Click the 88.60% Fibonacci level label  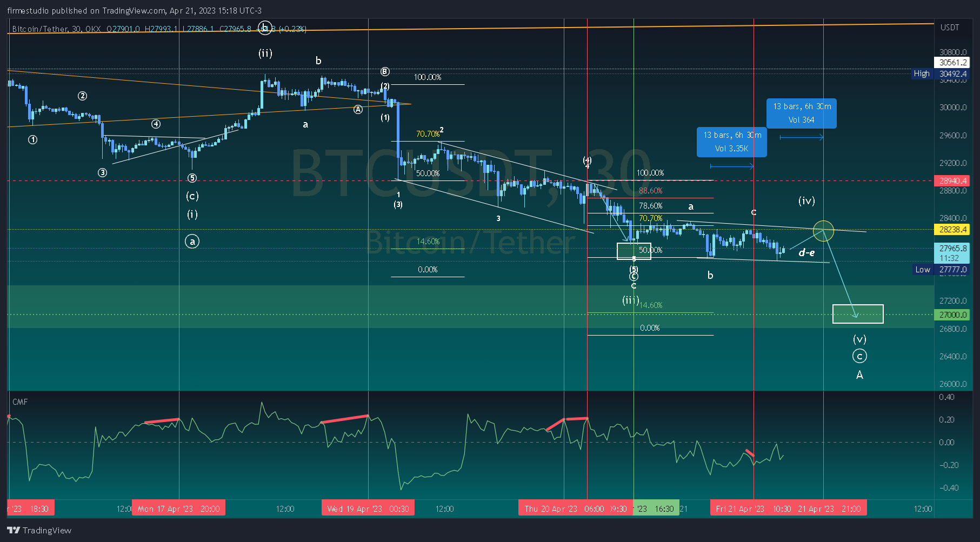click(650, 191)
